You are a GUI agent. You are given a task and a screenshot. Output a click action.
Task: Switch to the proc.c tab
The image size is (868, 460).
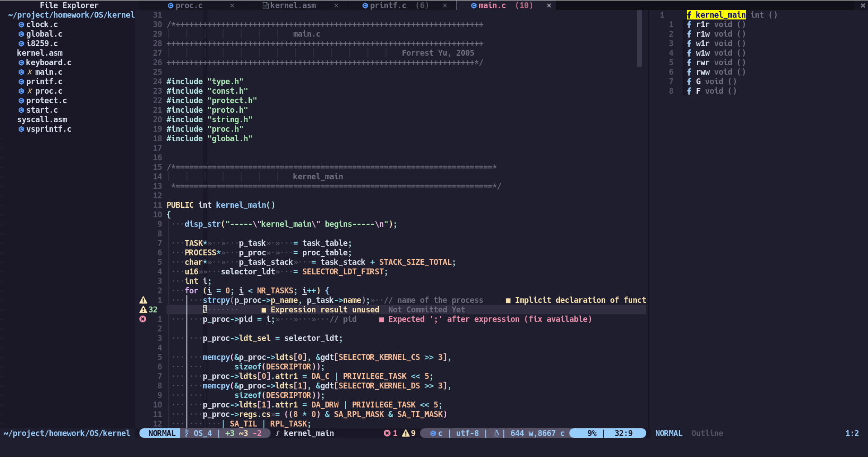[x=189, y=5]
